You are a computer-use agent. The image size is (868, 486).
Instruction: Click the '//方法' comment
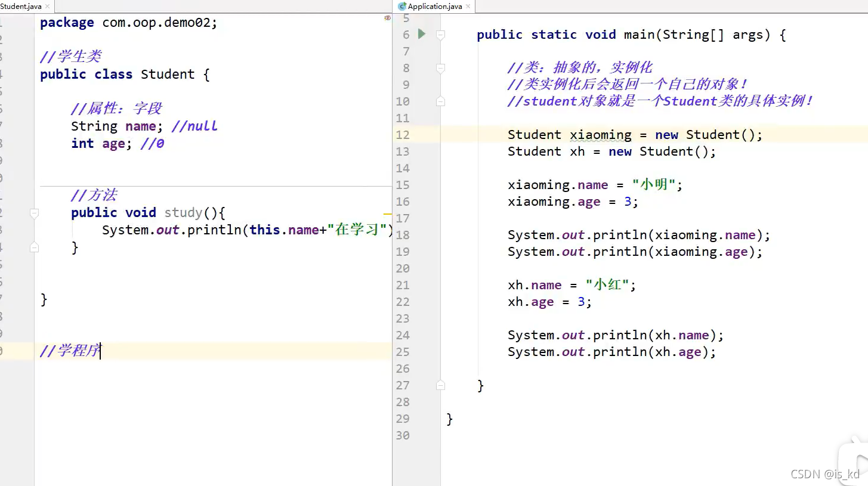94,195
